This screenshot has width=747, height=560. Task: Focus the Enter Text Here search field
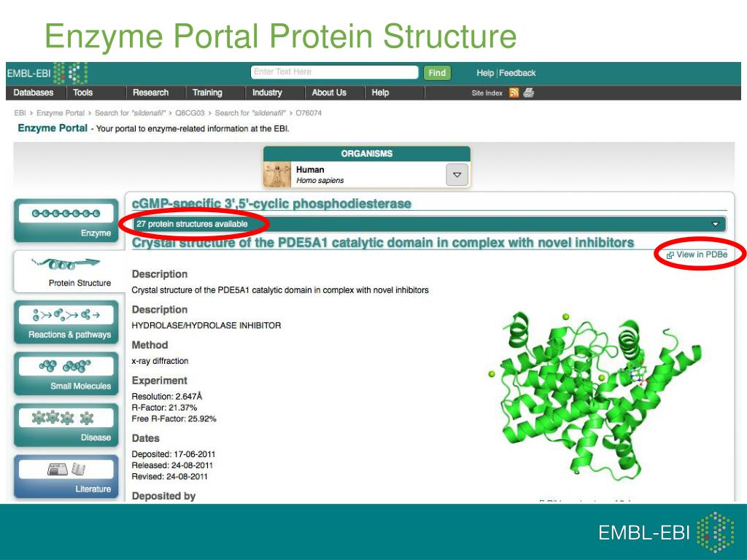[334, 72]
